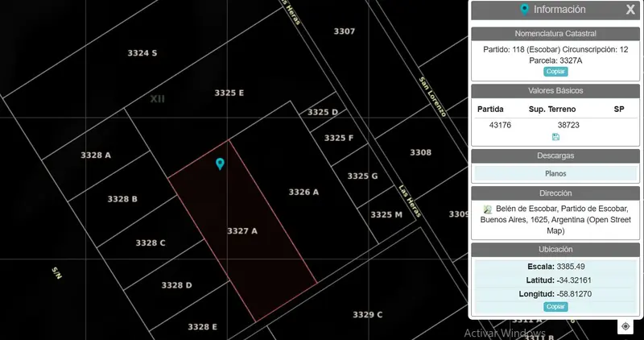This screenshot has width=644, height=340.
Task: Close the Información panel with the X
Action: click(x=630, y=10)
